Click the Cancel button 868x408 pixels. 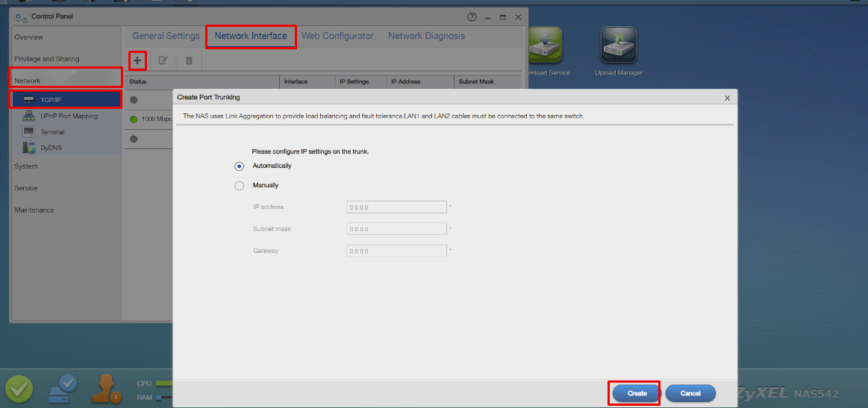[690, 394]
